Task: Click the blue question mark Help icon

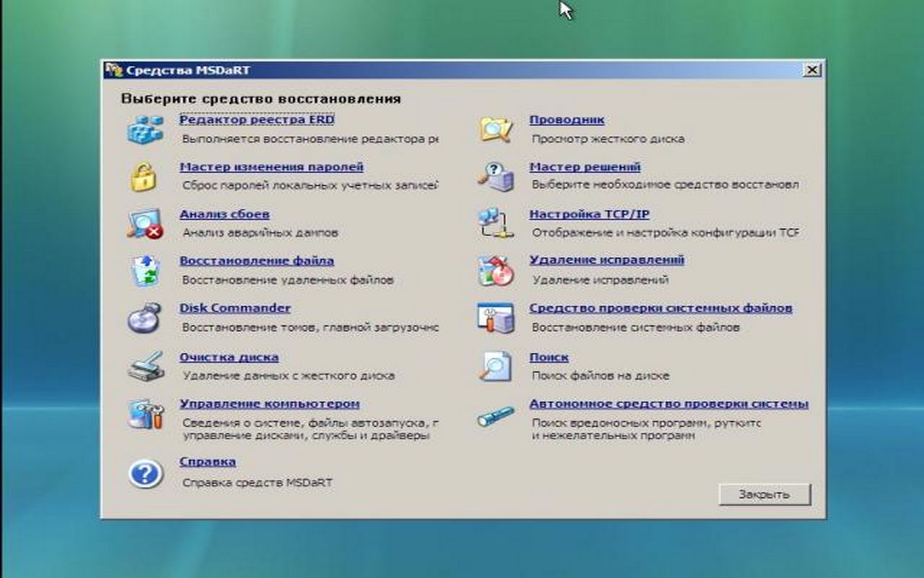Action: 145,474
